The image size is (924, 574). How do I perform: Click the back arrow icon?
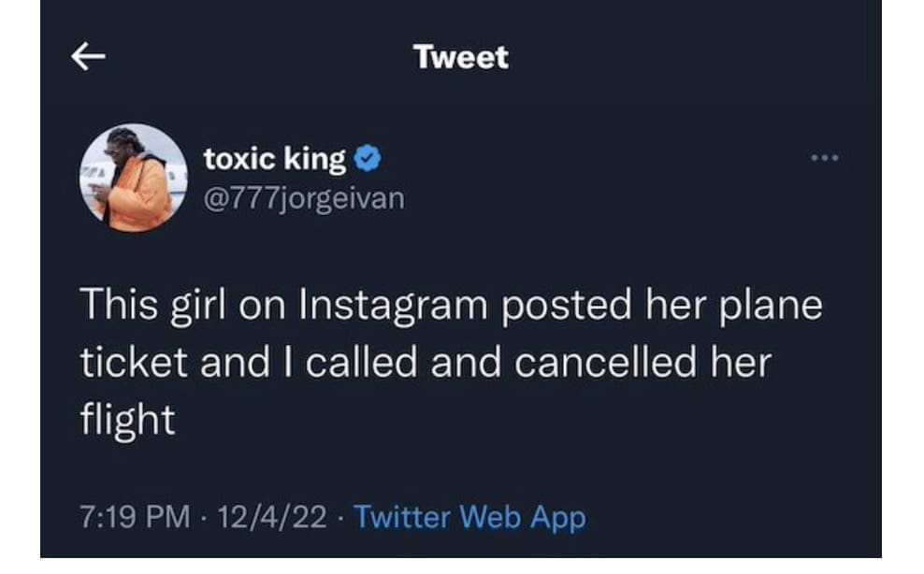coord(89,58)
